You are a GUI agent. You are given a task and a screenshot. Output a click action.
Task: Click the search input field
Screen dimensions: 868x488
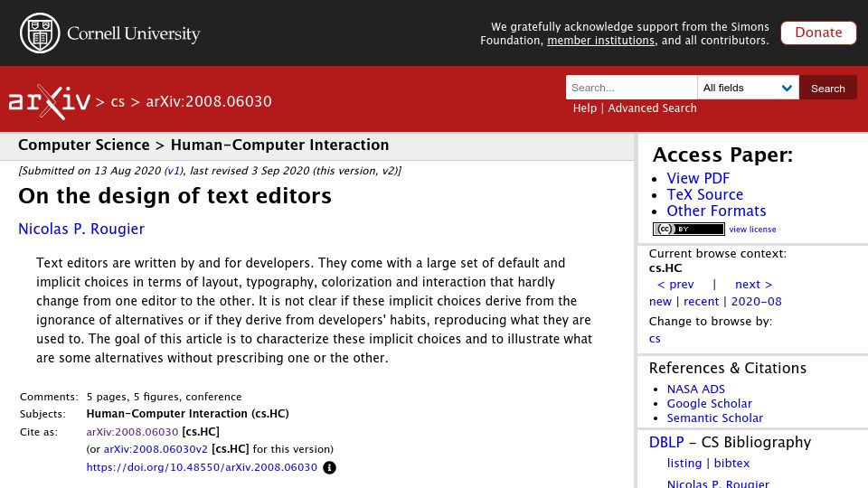click(x=632, y=88)
